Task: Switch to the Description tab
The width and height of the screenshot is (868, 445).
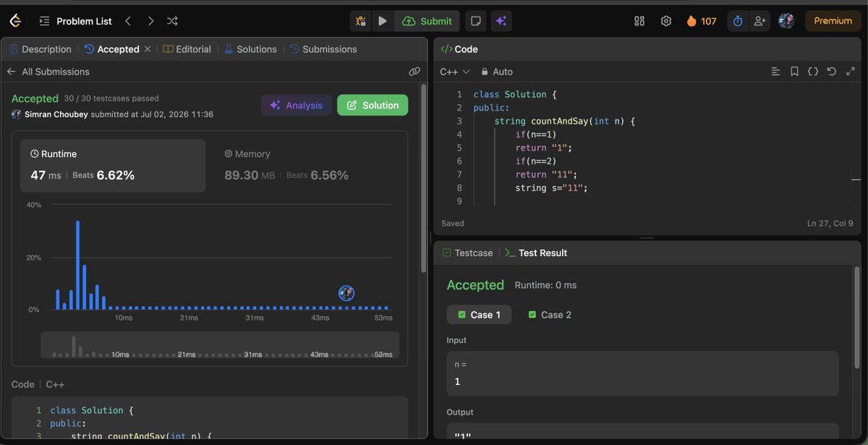Action: [x=41, y=49]
